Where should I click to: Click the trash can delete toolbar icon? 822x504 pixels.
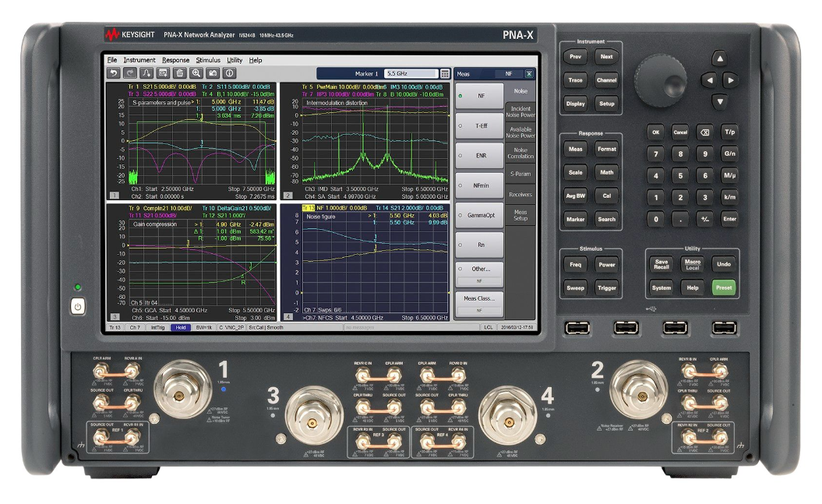coord(180,73)
